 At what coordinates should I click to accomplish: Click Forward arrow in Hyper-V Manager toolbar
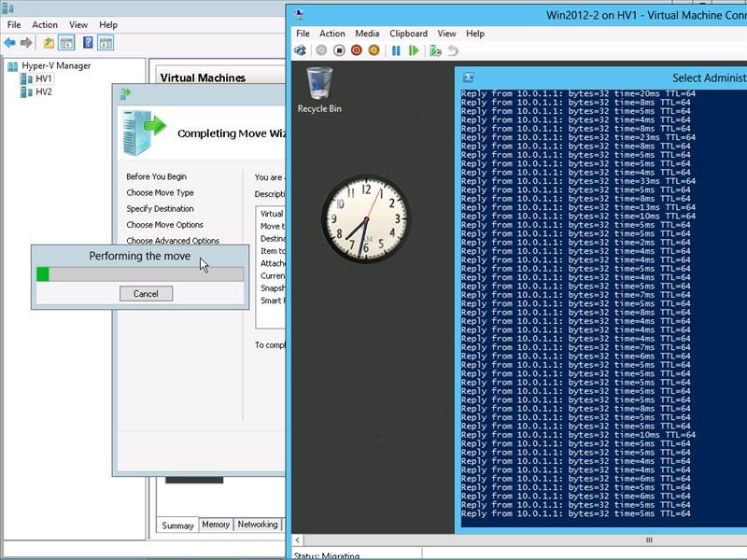click(x=26, y=43)
